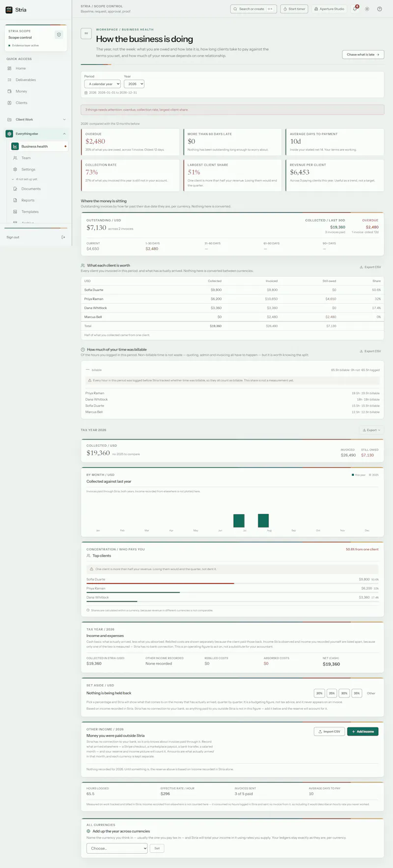Click the Settings cog icon
The image size is (393, 868).
(x=15, y=169)
